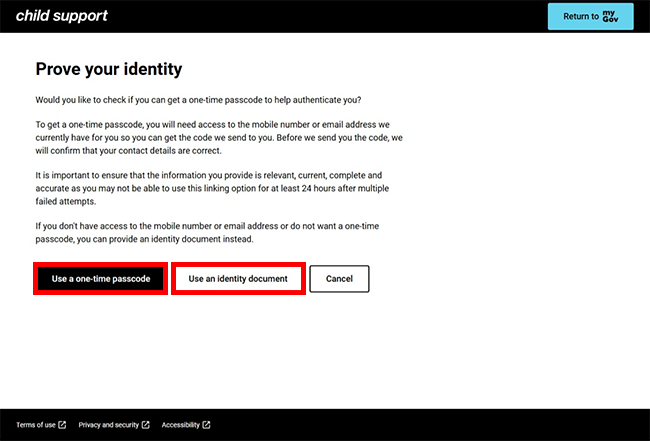Click the 'Return to' text in header button
The width and height of the screenshot is (650, 441).
(582, 16)
